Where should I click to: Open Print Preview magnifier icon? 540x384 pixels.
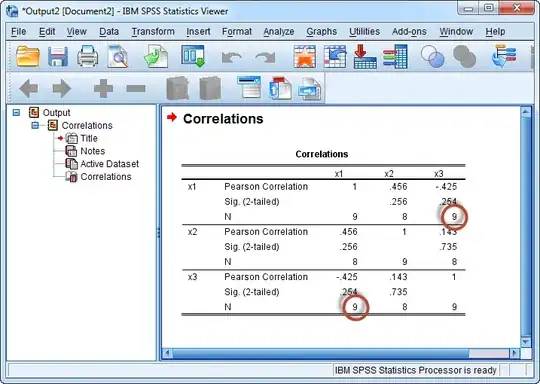pos(118,56)
